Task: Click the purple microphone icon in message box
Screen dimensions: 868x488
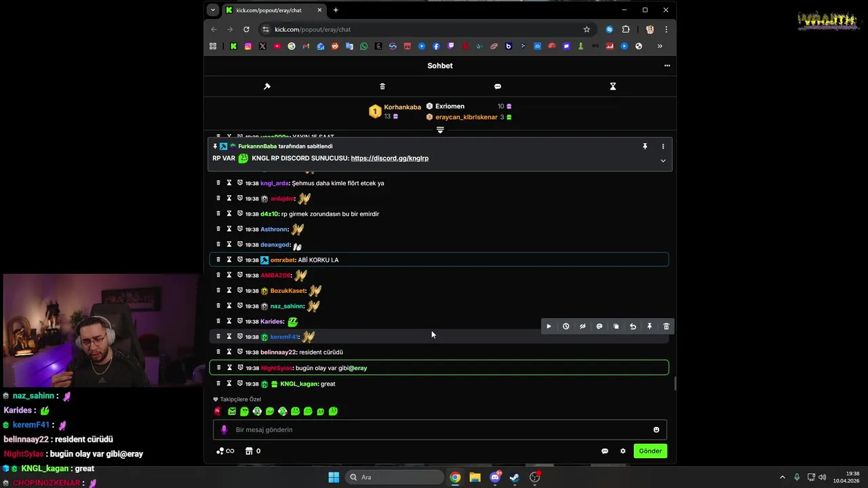Action: coord(224,430)
